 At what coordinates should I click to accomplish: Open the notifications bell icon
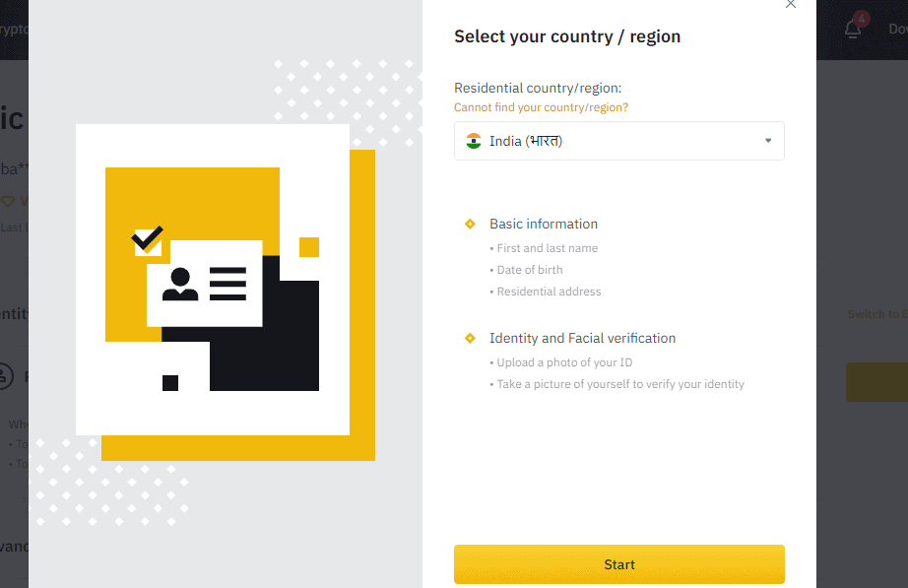tap(853, 29)
